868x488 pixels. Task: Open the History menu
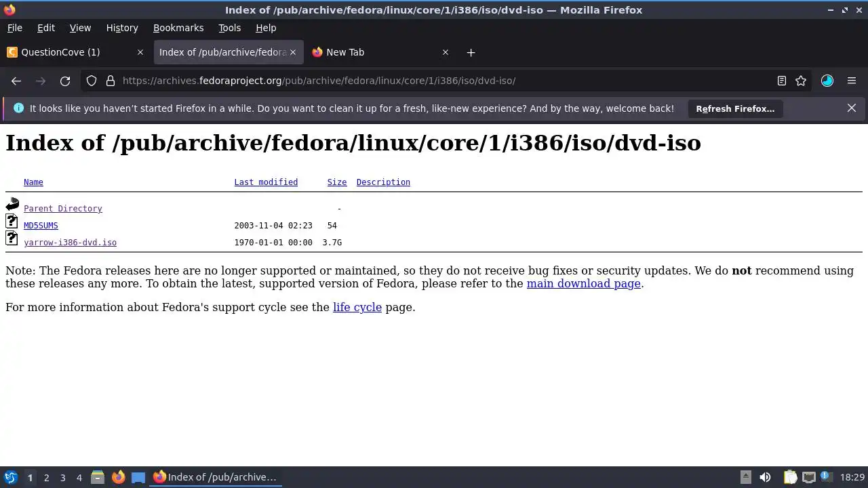click(122, 28)
